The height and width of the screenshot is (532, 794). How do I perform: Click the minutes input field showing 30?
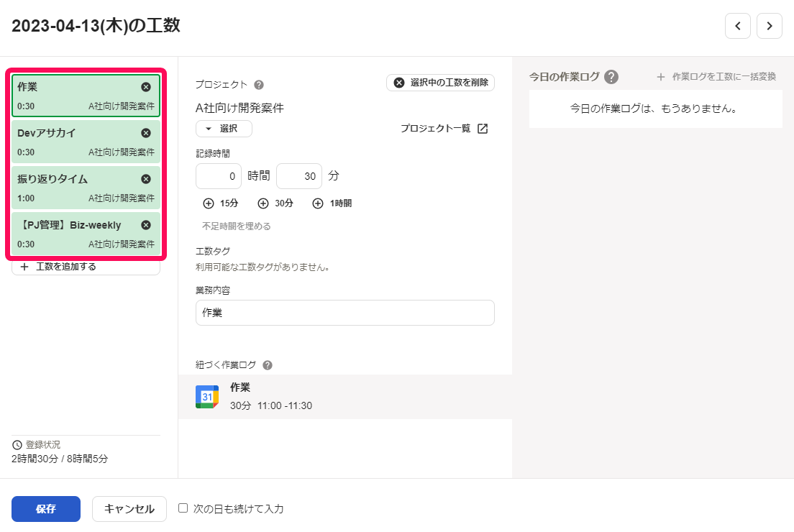[298, 176]
